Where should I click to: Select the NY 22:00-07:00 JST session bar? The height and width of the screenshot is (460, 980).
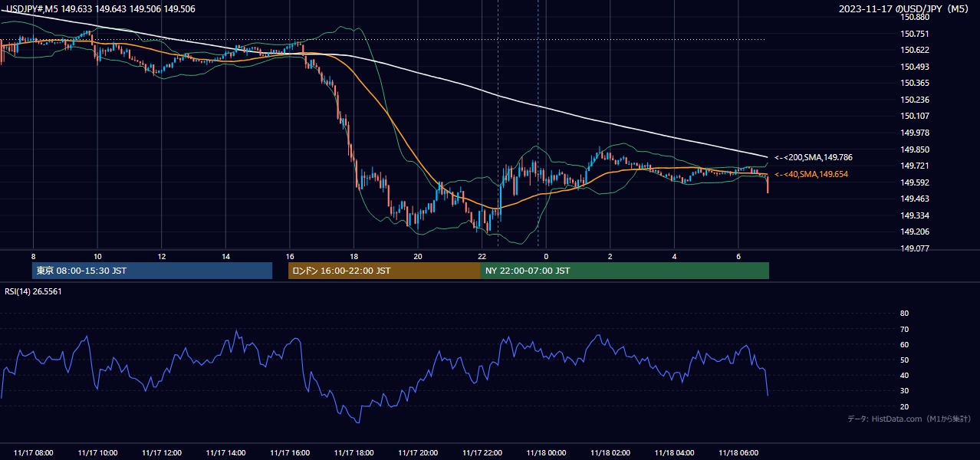click(625, 271)
